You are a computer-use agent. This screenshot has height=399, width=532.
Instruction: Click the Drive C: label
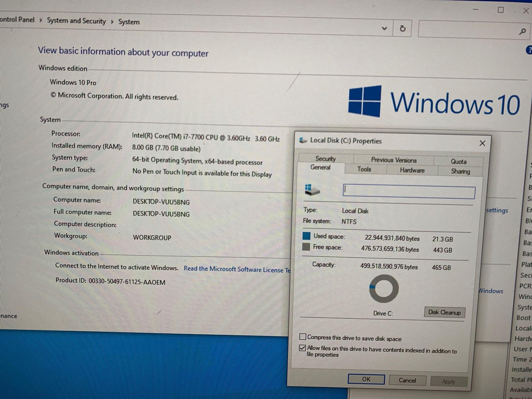(x=383, y=313)
